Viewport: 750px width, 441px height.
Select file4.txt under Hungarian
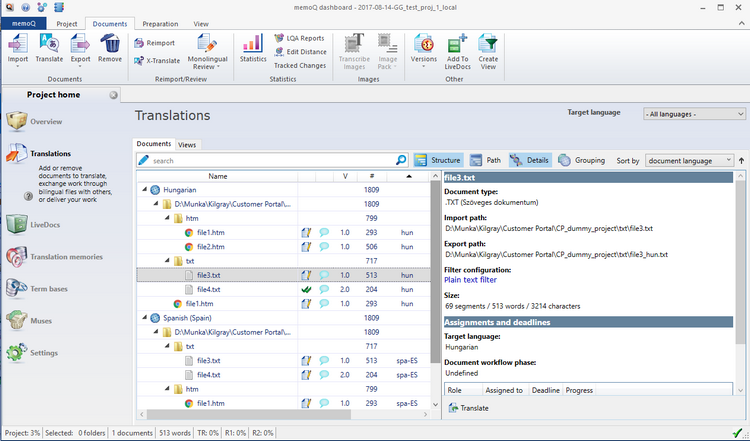point(208,289)
